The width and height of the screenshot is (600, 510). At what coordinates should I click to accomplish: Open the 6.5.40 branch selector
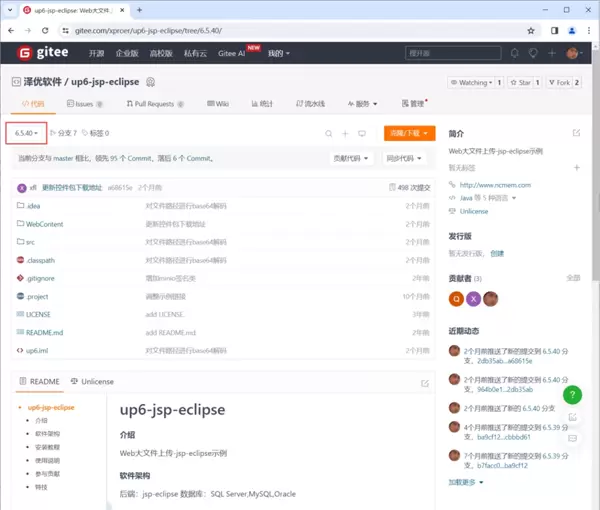[27, 133]
